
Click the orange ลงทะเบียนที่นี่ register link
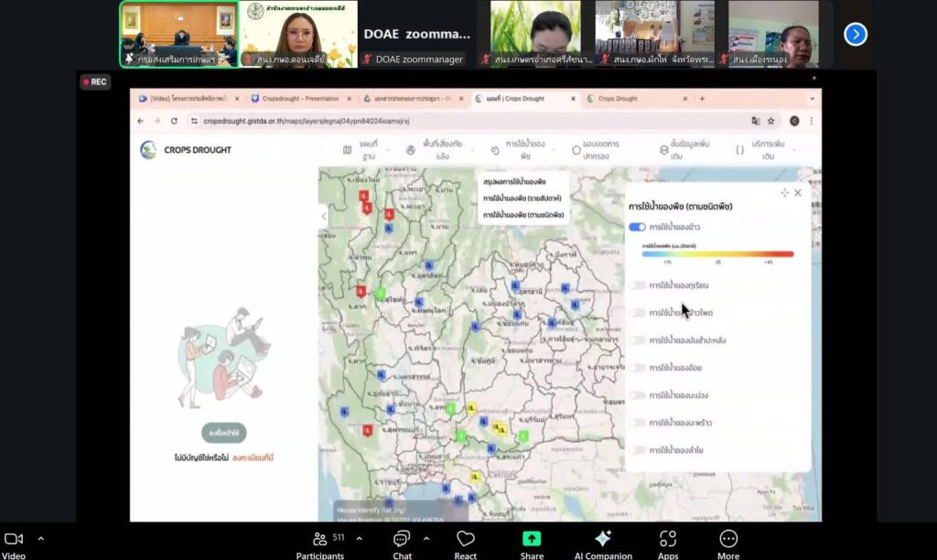[x=253, y=458]
